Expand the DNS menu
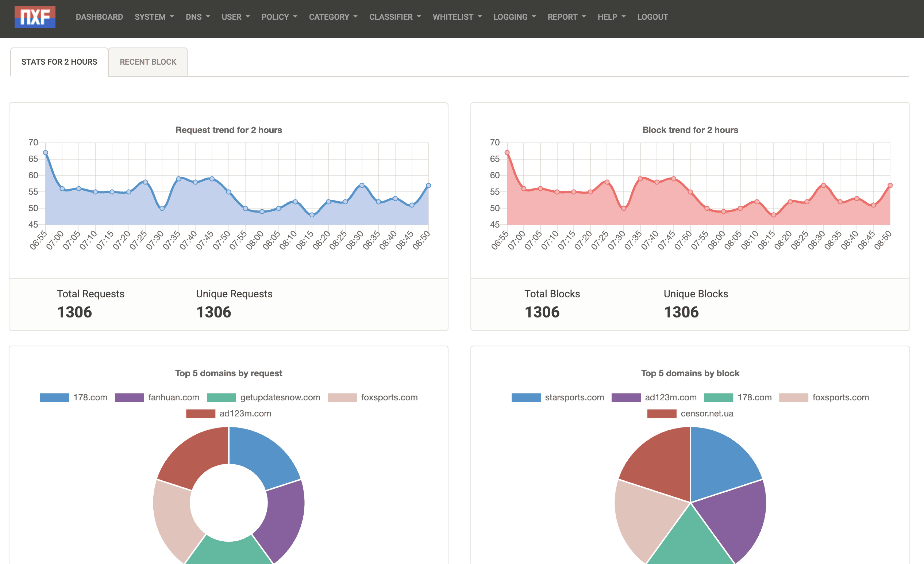 pyautogui.click(x=197, y=17)
